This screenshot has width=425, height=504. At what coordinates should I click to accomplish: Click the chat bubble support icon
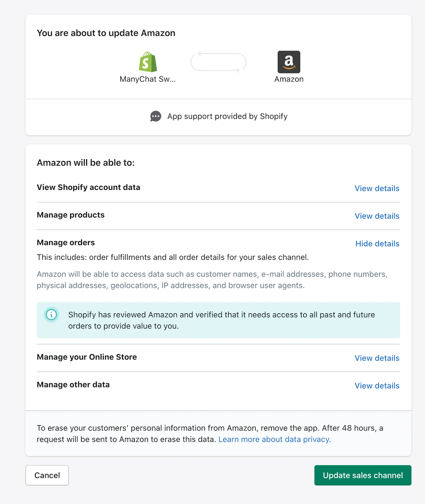tap(156, 116)
